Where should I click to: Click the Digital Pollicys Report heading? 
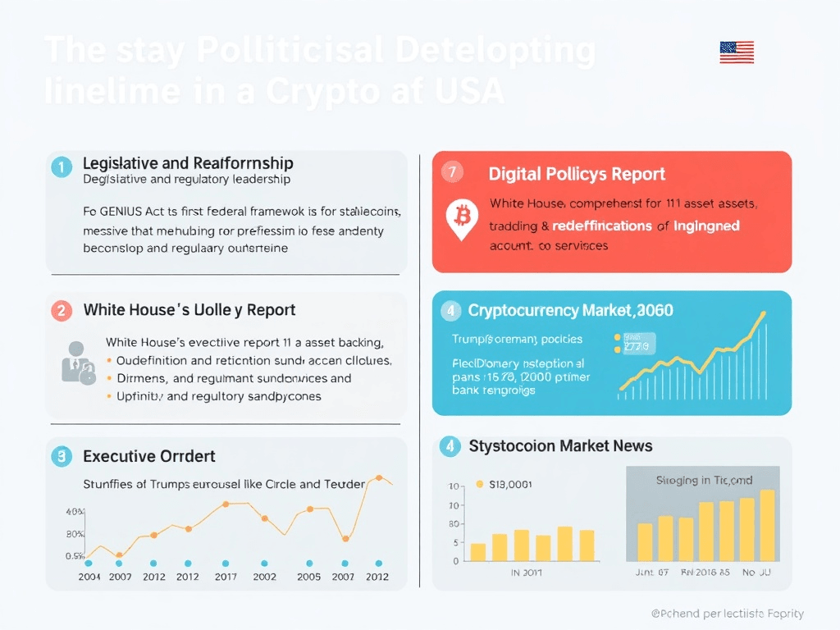click(x=577, y=174)
